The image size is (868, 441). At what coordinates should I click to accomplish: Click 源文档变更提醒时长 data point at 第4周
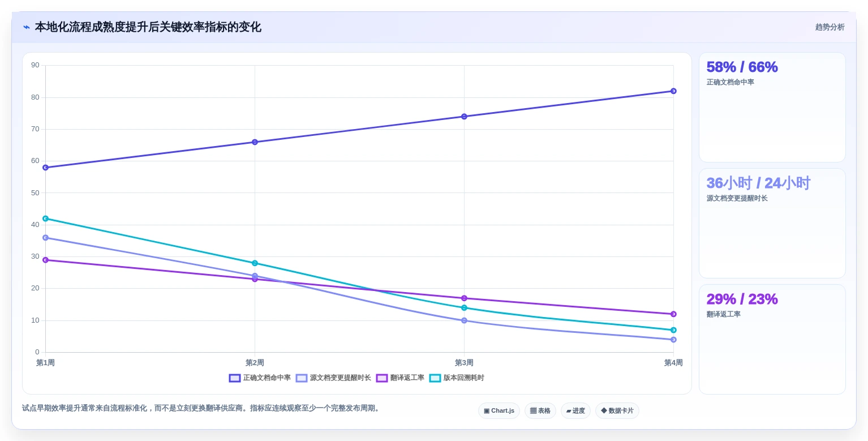tap(673, 340)
